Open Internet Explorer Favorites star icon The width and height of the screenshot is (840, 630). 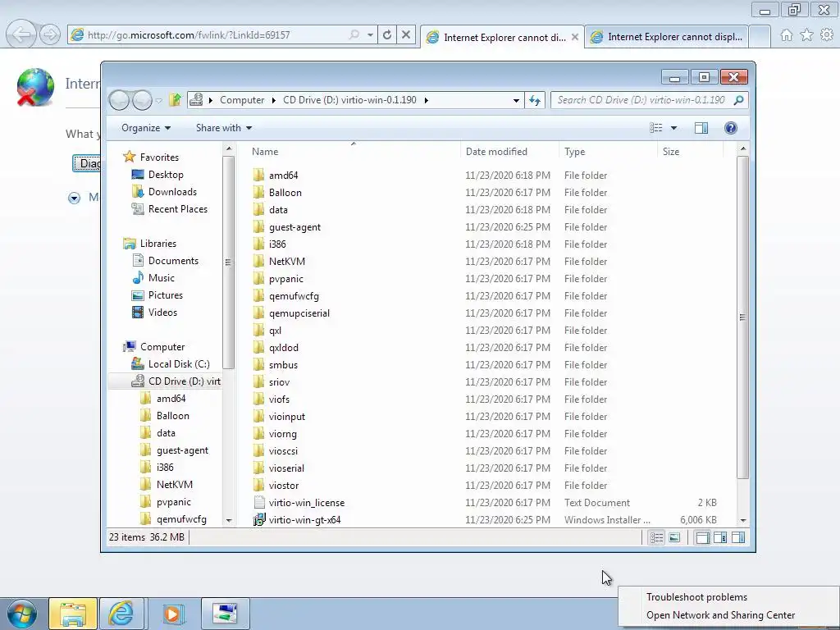click(x=806, y=35)
